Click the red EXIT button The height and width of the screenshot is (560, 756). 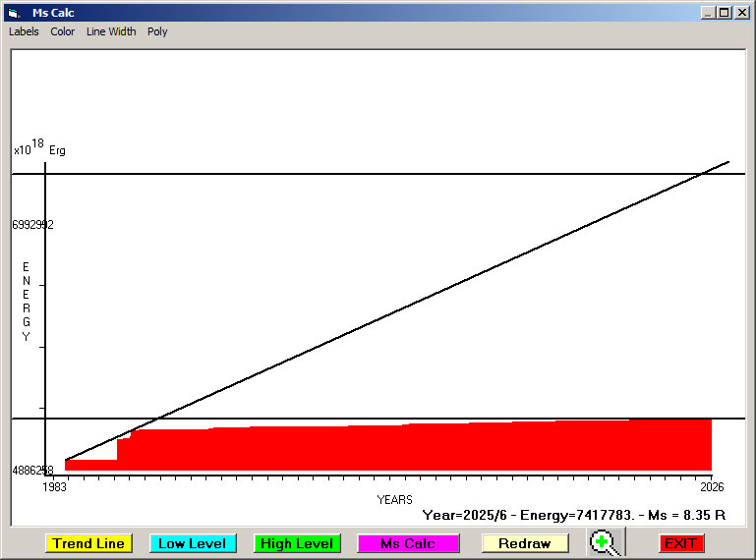(680, 543)
